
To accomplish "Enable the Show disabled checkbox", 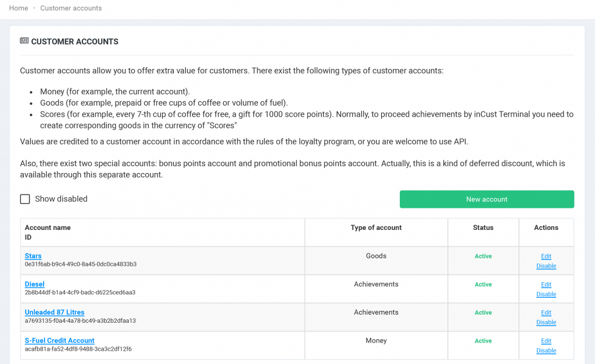I will 25,199.
